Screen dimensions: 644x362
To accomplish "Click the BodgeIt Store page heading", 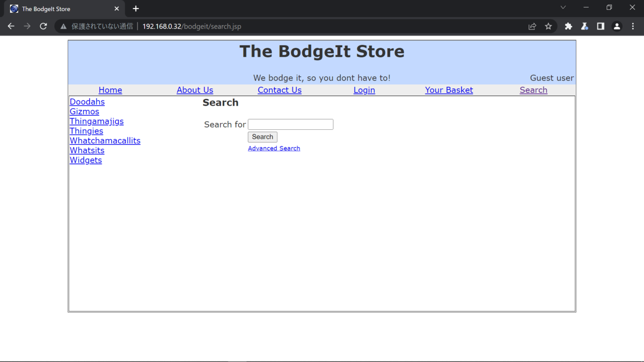I will [322, 51].
